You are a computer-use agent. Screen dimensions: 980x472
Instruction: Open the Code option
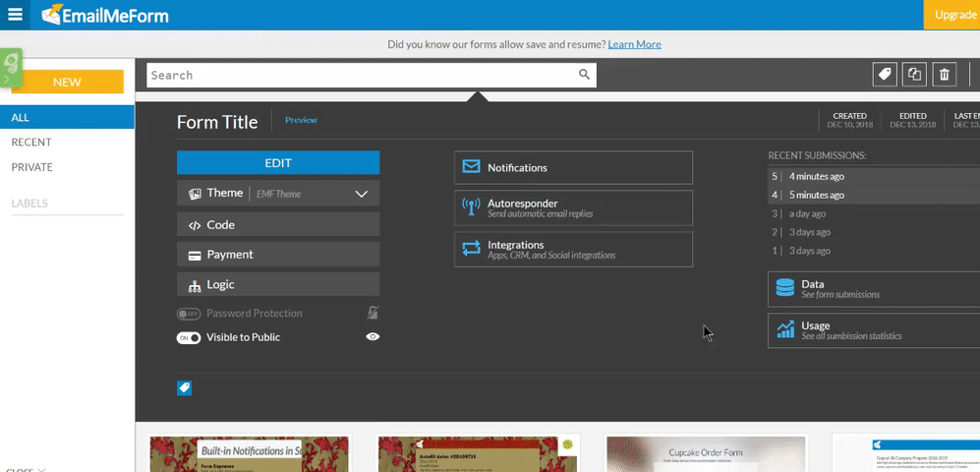tap(278, 224)
